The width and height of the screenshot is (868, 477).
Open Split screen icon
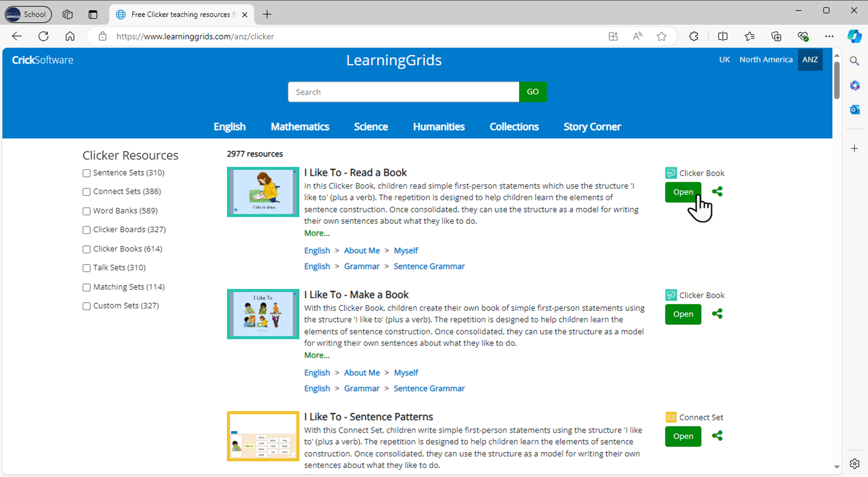pyautogui.click(x=723, y=36)
